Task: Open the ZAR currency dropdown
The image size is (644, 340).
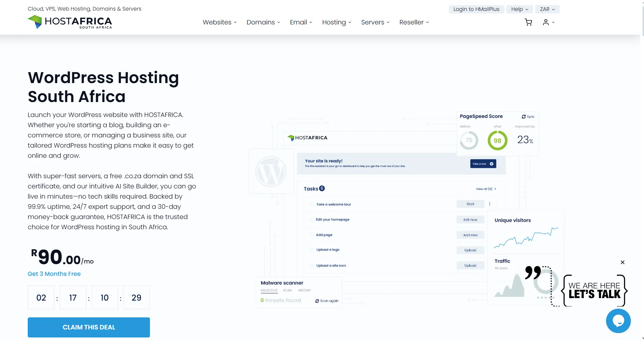Action: click(547, 9)
